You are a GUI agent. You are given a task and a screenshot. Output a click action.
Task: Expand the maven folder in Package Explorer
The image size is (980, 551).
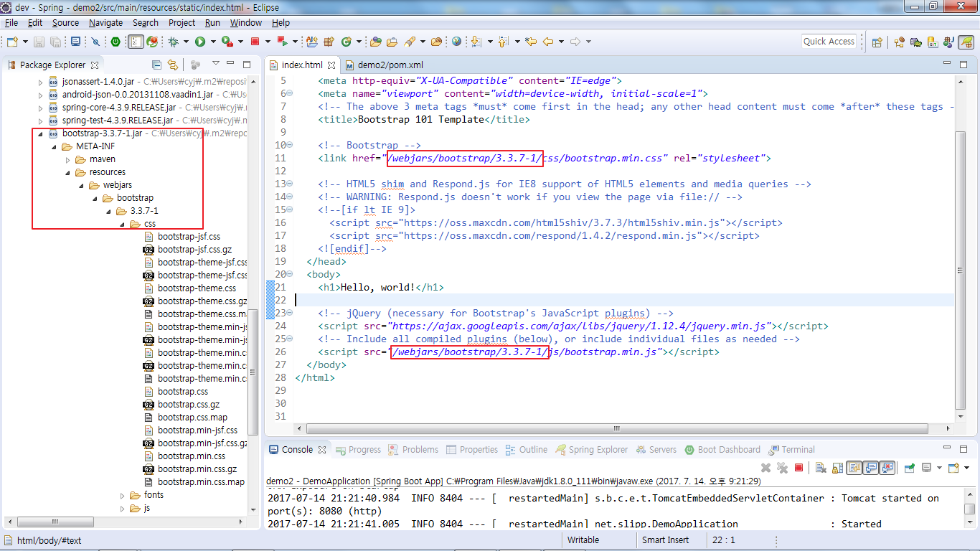[68, 159]
